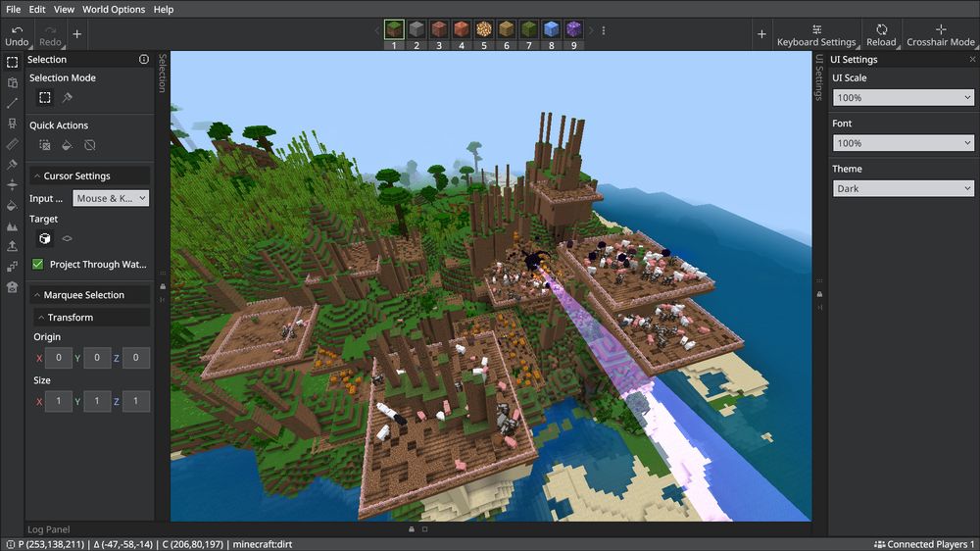Open the Theme dropdown
980x551 pixels.
pyautogui.click(x=904, y=188)
